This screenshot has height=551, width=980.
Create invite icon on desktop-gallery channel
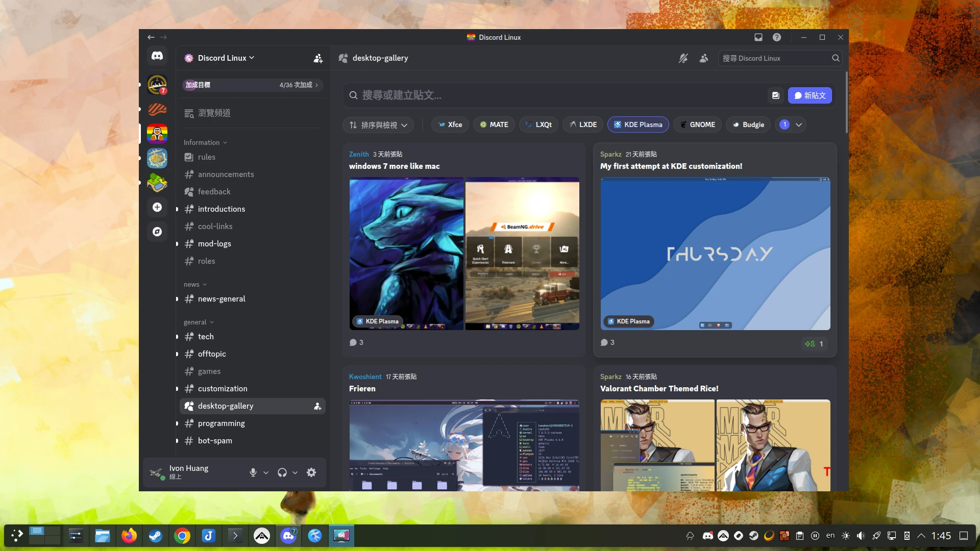tap(317, 406)
